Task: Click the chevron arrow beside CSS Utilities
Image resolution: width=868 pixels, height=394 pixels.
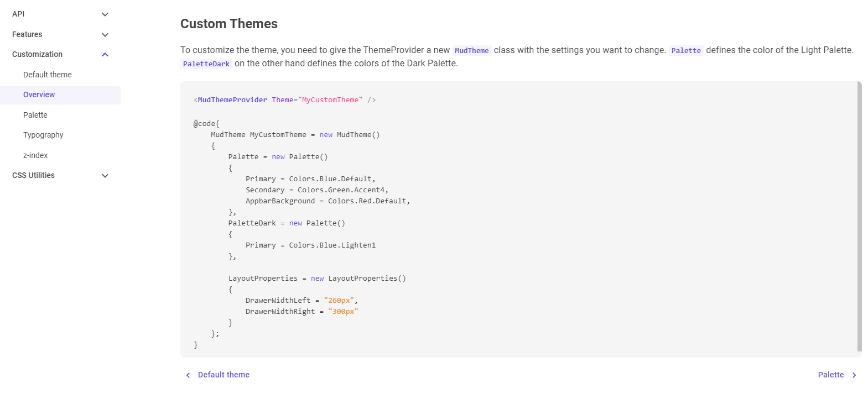Action: tap(105, 176)
